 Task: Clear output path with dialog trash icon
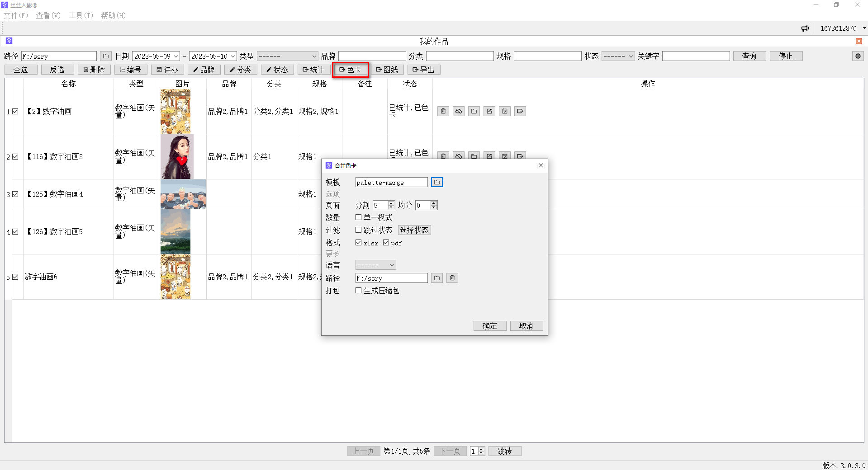(x=452, y=278)
